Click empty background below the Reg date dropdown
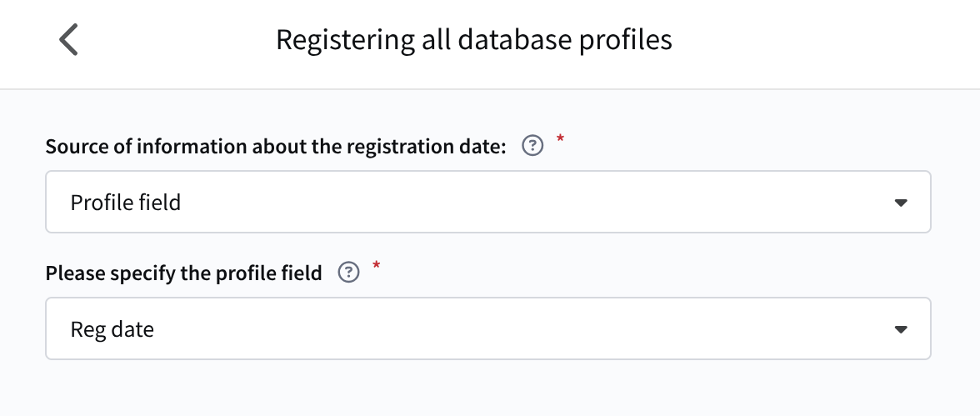 [x=487, y=388]
